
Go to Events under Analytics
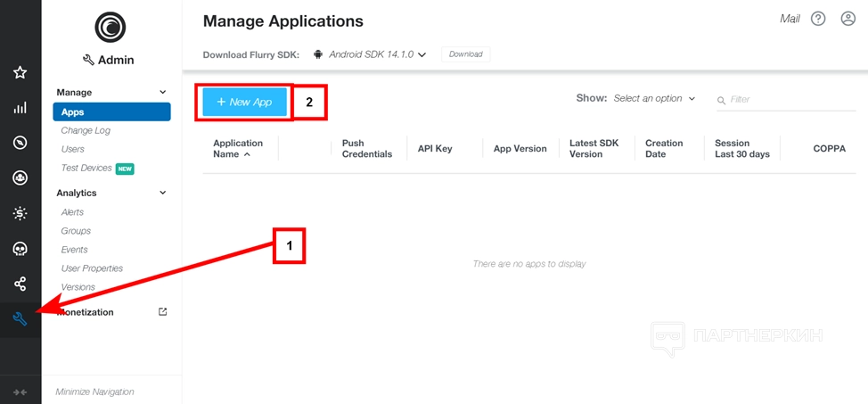click(74, 250)
